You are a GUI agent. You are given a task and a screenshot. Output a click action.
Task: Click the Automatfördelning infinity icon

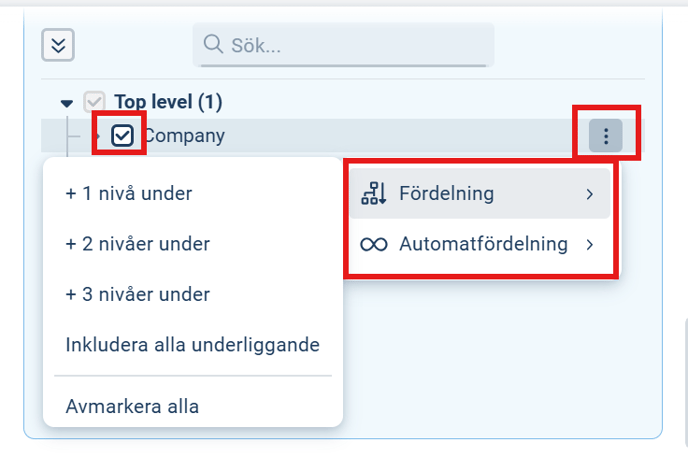click(x=373, y=244)
